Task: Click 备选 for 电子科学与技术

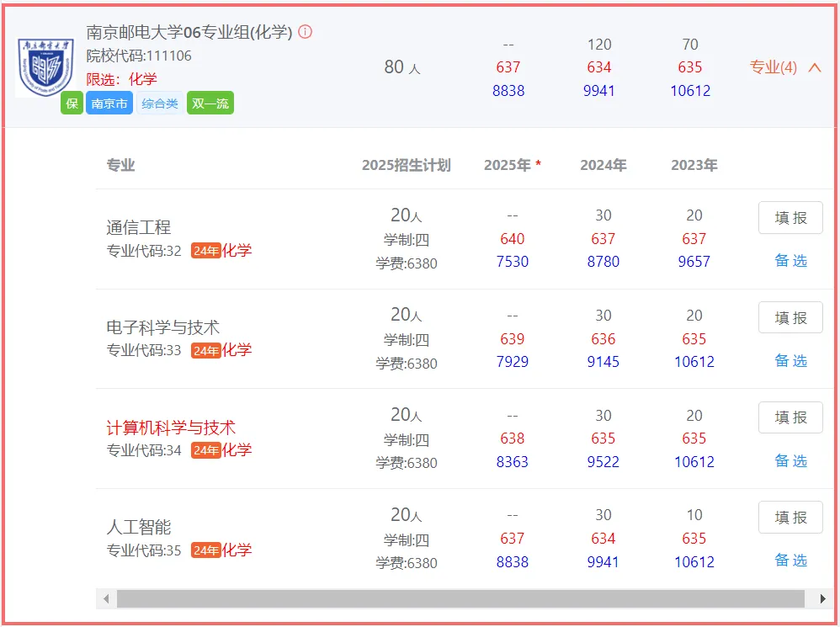Action: click(x=790, y=361)
